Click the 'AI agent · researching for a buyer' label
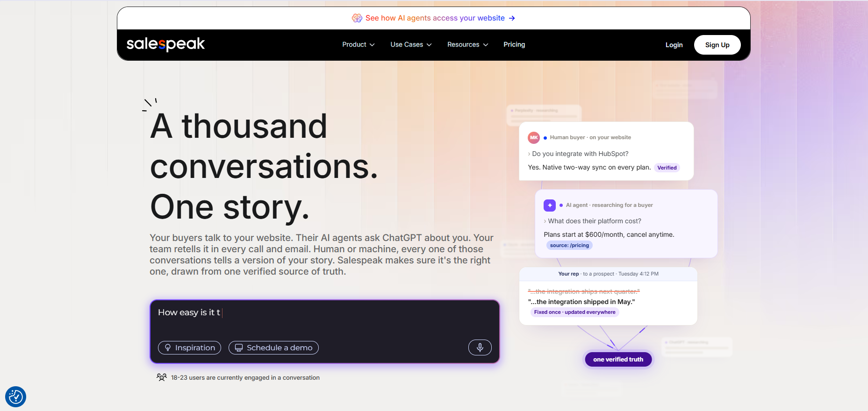The height and width of the screenshot is (411, 868). (x=610, y=205)
